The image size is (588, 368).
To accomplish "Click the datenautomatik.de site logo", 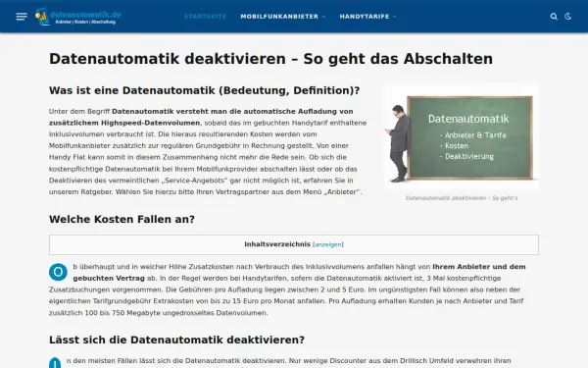I will (78, 17).
